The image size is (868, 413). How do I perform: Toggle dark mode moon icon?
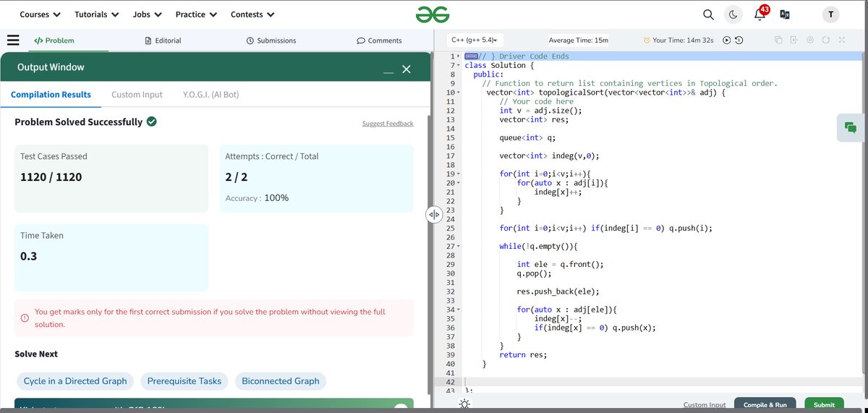coord(733,14)
